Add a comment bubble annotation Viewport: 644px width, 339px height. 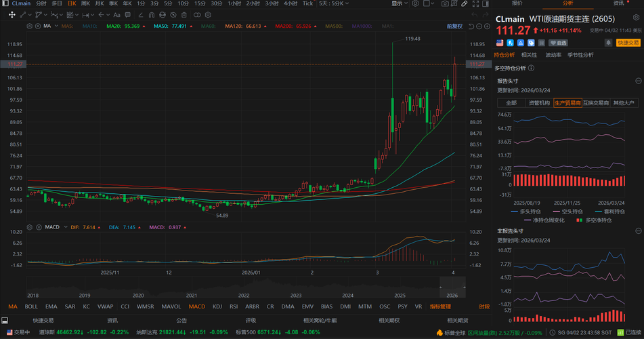pos(128,15)
